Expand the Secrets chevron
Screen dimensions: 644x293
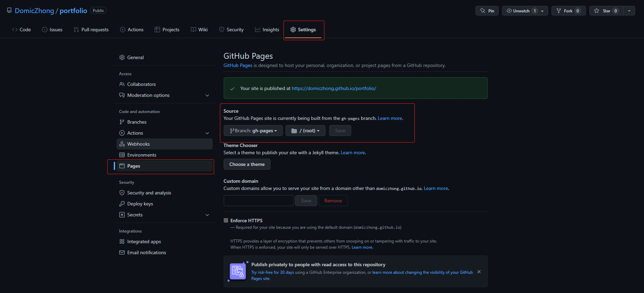[x=207, y=215]
